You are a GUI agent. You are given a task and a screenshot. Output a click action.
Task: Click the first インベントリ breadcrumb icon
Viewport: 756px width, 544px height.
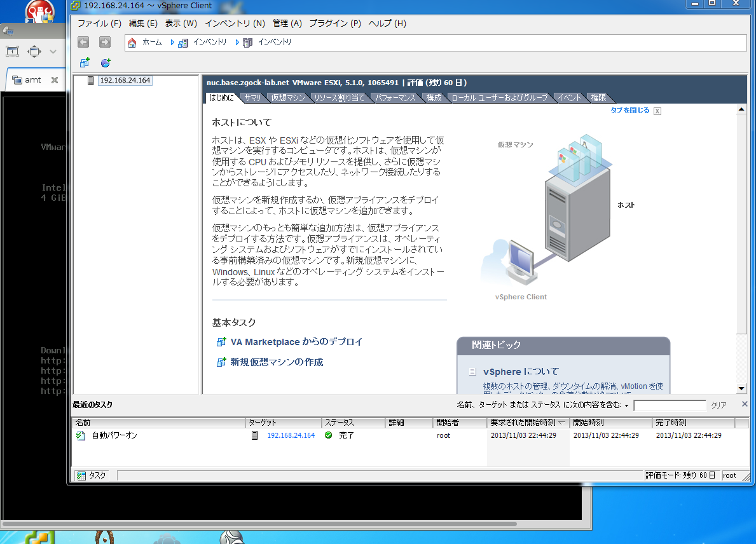[182, 43]
